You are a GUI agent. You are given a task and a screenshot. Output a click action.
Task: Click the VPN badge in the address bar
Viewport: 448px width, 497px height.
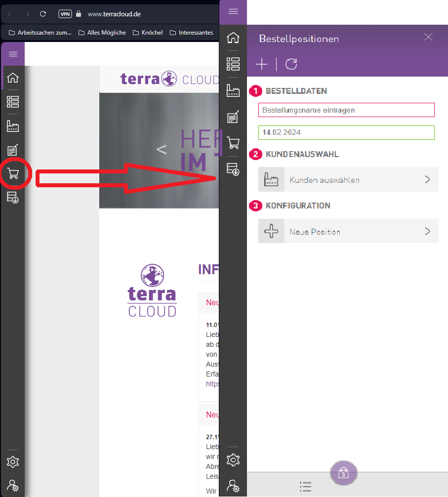point(65,14)
